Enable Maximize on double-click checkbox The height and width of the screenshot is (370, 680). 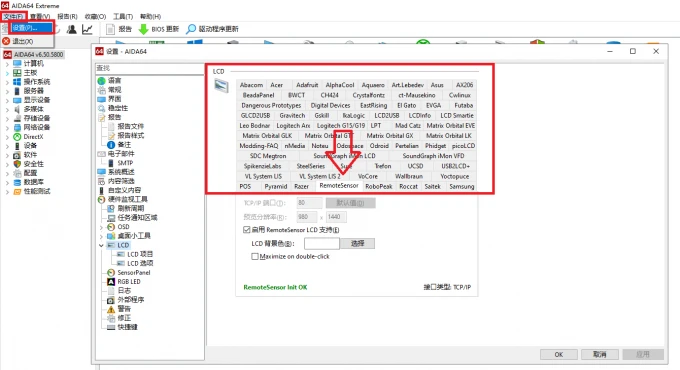255,256
